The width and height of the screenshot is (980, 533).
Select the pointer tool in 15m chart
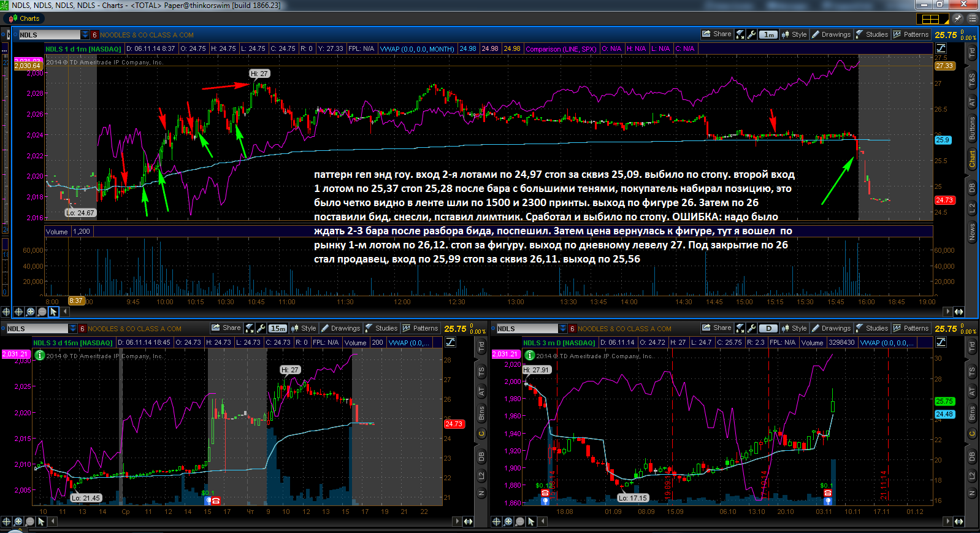(41, 521)
